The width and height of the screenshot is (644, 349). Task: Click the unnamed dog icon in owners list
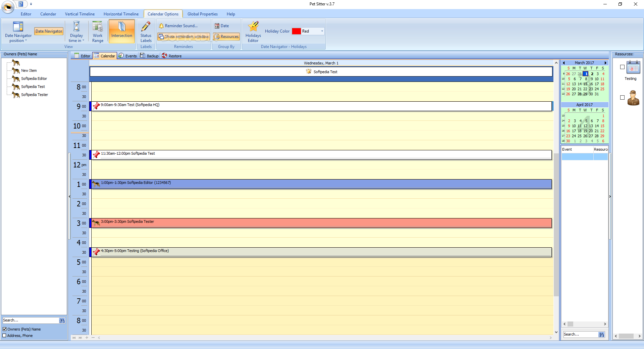(x=16, y=62)
